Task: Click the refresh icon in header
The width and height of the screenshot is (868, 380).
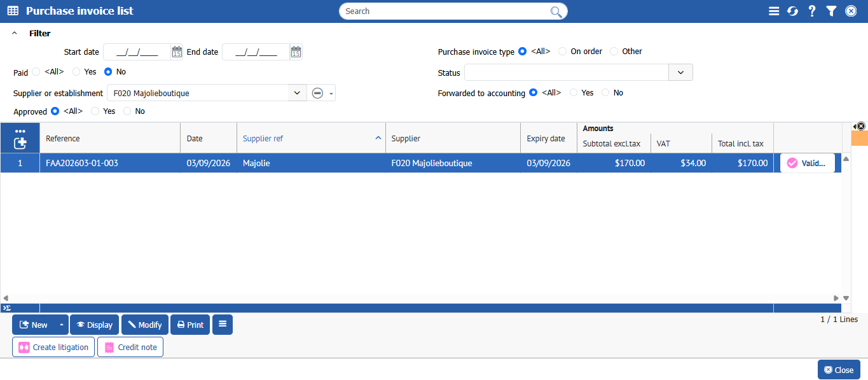Action: pyautogui.click(x=792, y=11)
